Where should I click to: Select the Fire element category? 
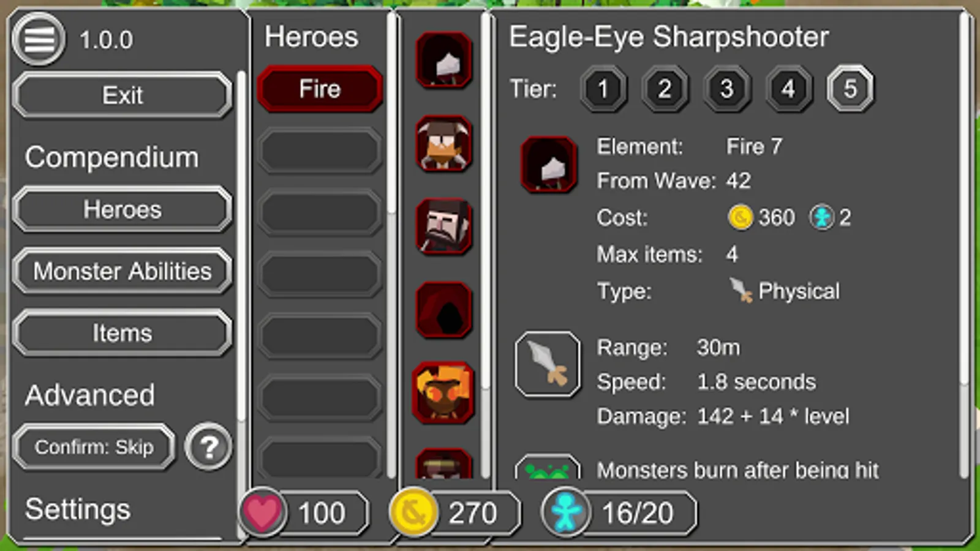[320, 89]
